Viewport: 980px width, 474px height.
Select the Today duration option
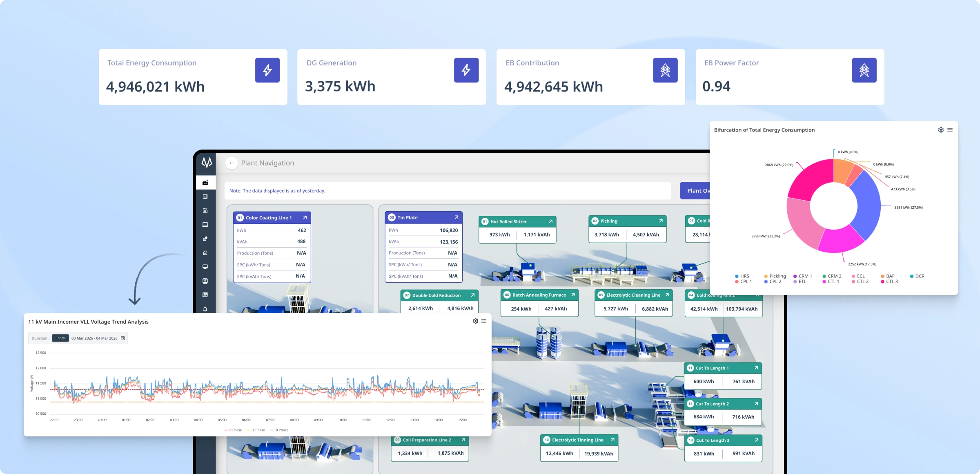click(60, 338)
